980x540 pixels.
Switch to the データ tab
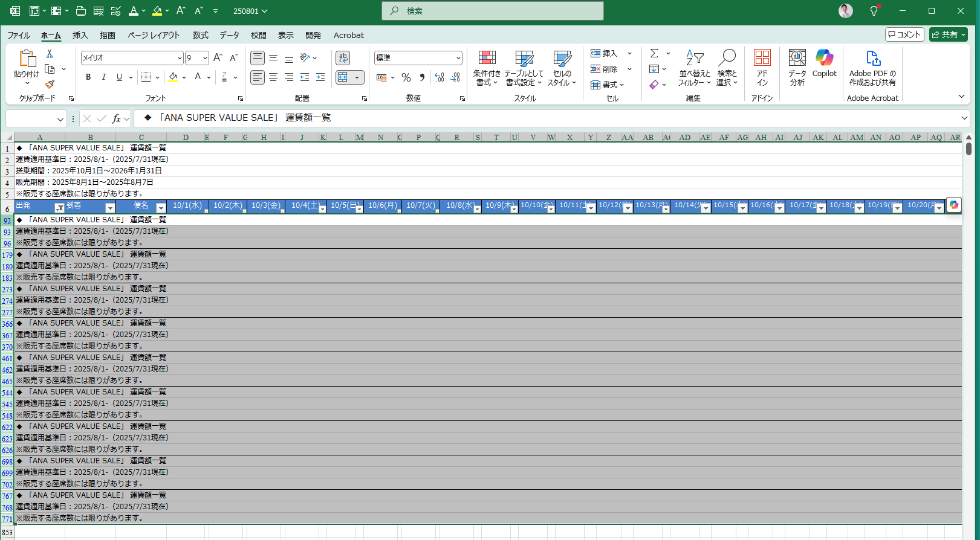click(230, 35)
